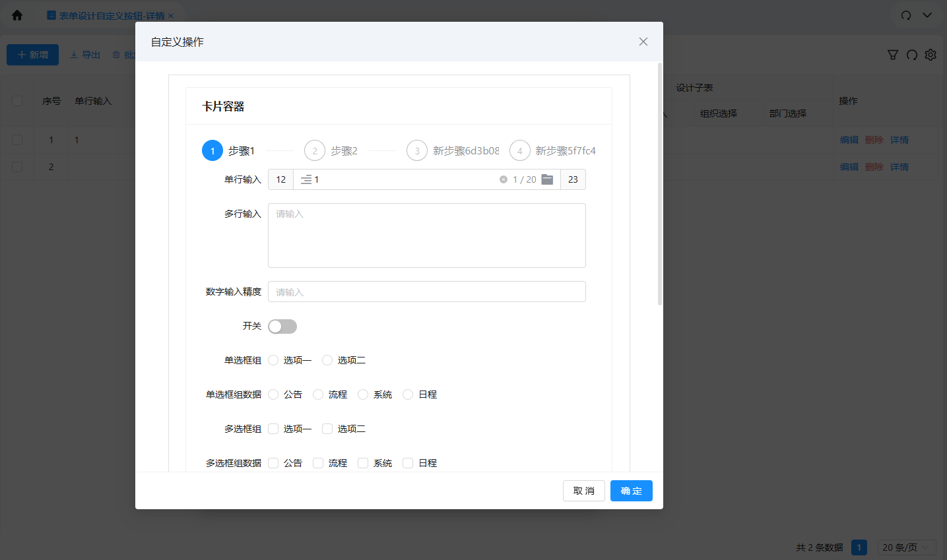Click the refresh icon beside the filter

click(x=912, y=55)
